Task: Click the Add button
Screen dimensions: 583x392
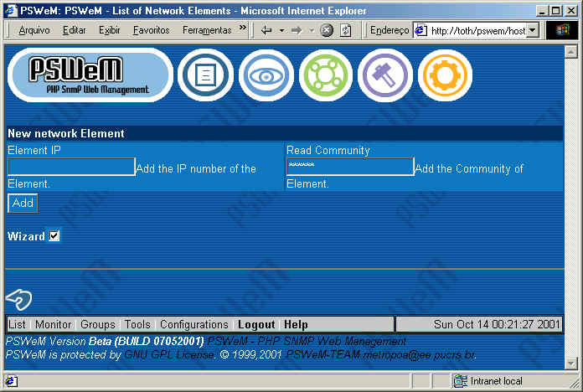Action: tap(23, 203)
